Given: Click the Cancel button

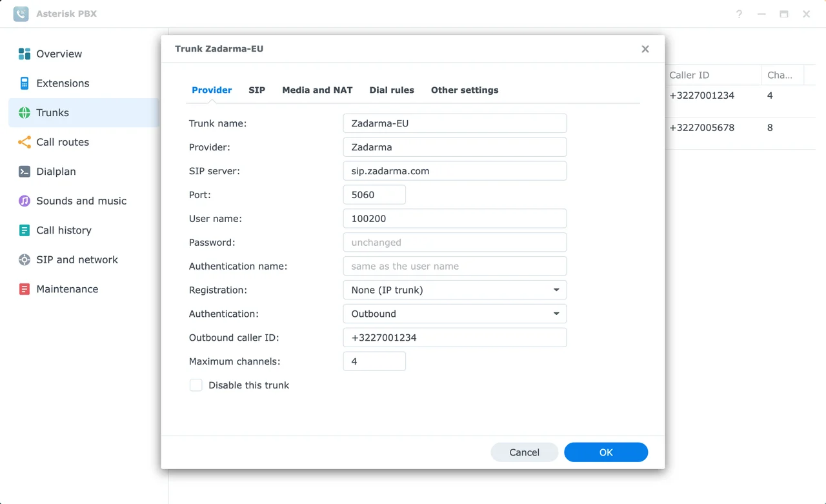Looking at the screenshot, I should click(x=524, y=452).
